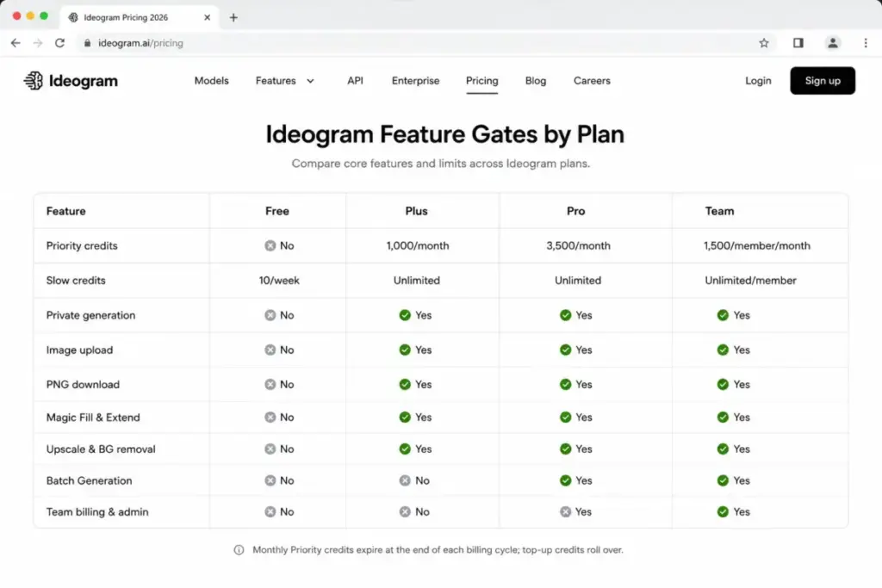Click the gray X in Pro Team billing & admin
The width and height of the screenshot is (882, 588).
[565, 511]
